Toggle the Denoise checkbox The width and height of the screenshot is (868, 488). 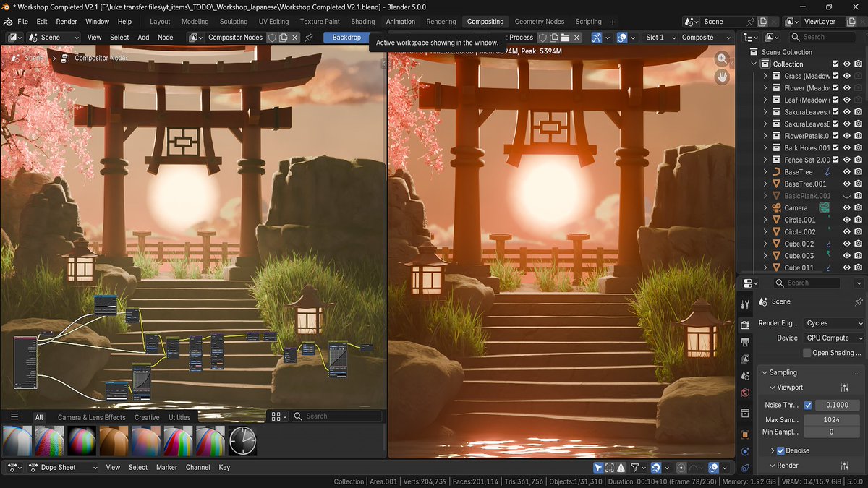[780, 450]
